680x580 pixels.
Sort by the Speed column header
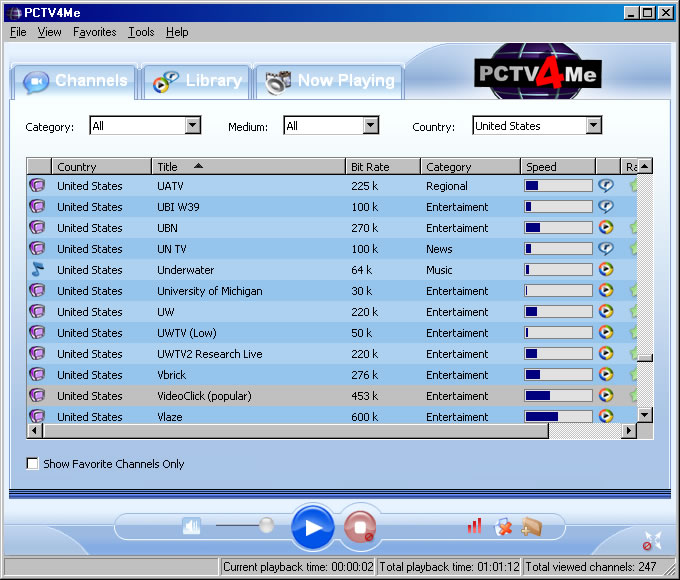(x=558, y=167)
